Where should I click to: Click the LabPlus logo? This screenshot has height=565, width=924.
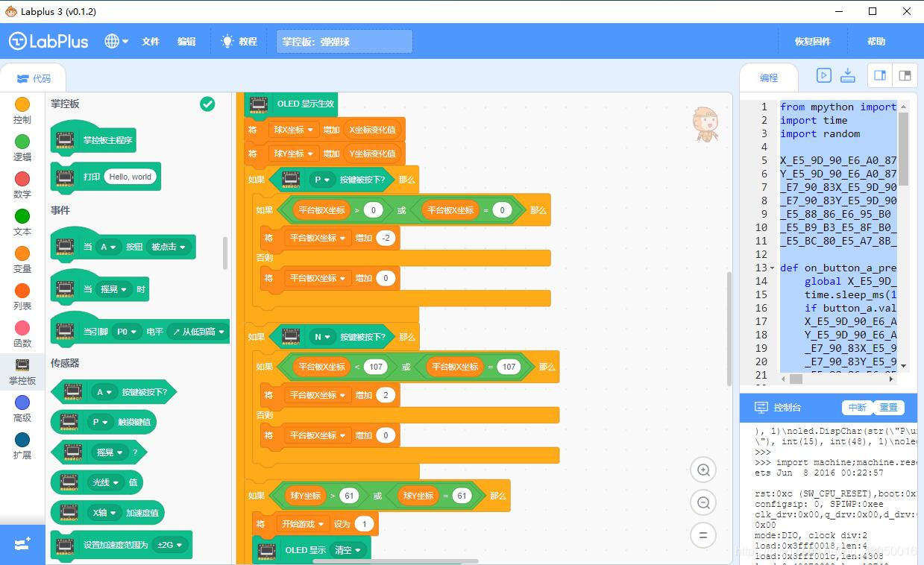click(48, 42)
